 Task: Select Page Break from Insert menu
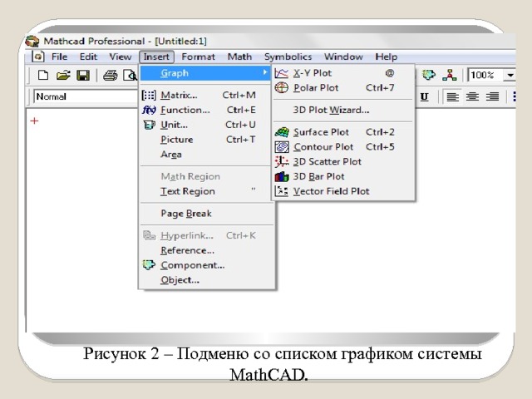point(207,214)
